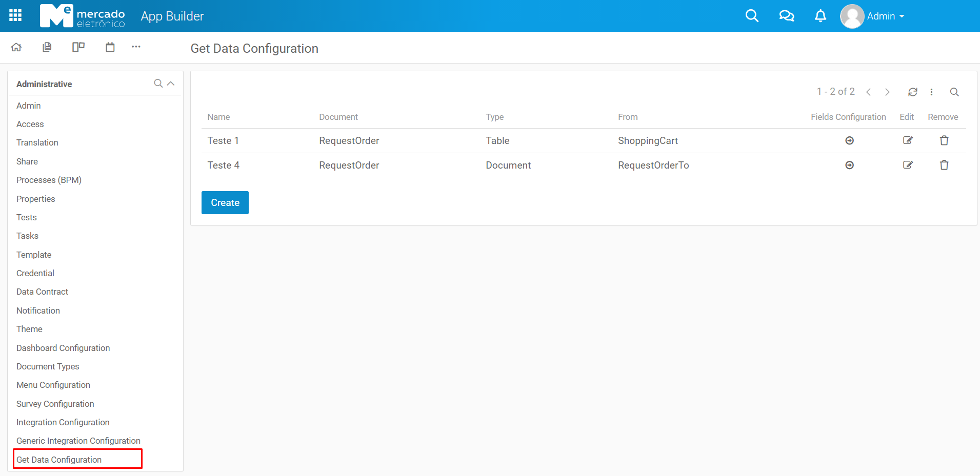This screenshot has width=980, height=476.
Task: Expand the Admin user dropdown
Action: point(885,16)
